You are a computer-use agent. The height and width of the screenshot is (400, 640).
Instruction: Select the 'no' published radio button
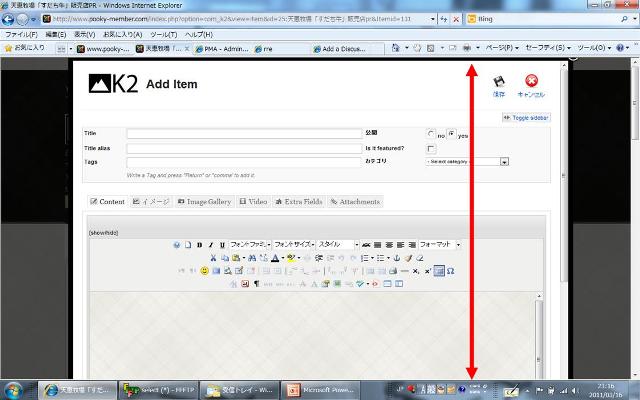pyautogui.click(x=431, y=134)
